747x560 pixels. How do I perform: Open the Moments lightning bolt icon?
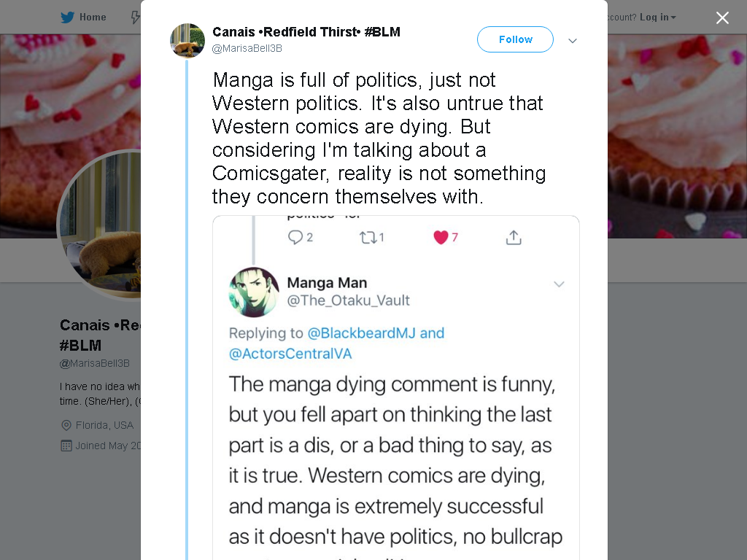pos(136,17)
